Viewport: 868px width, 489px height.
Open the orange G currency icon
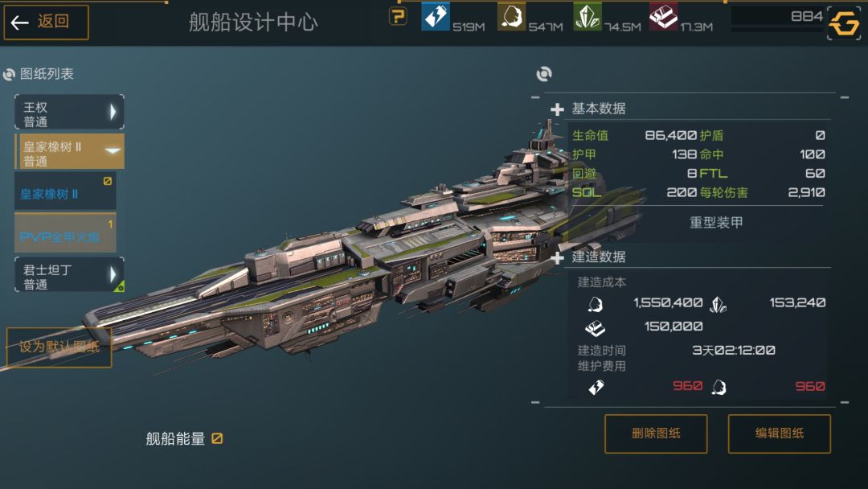click(x=844, y=23)
